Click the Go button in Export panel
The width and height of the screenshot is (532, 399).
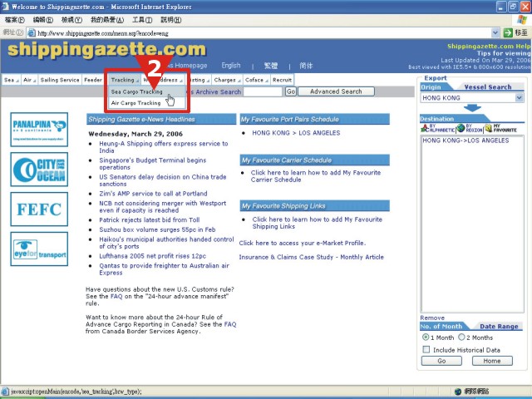[x=441, y=361]
